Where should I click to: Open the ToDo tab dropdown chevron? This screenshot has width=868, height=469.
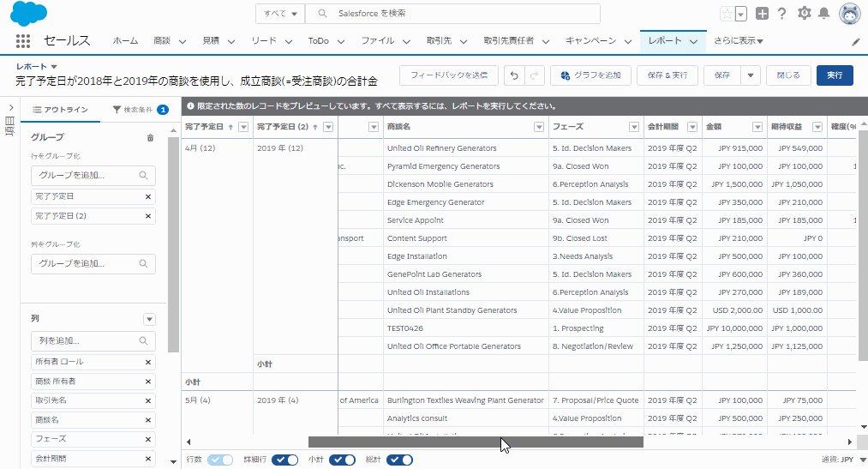pyautogui.click(x=340, y=41)
